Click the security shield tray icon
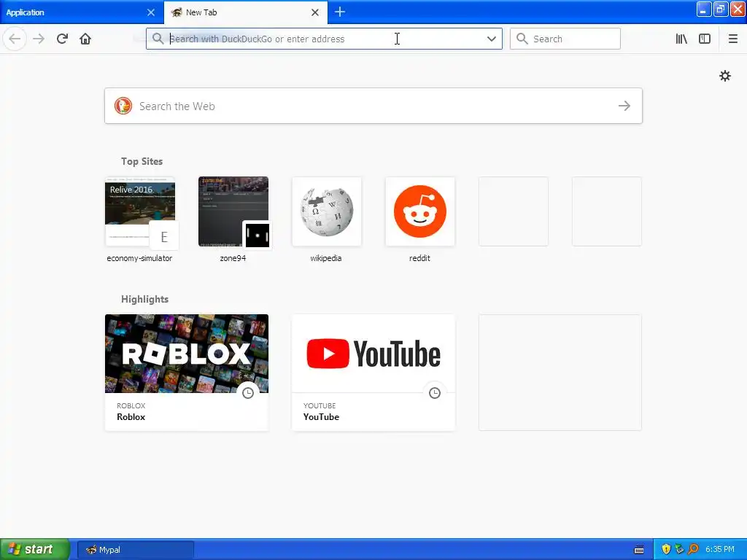This screenshot has width=747, height=560. [666, 549]
